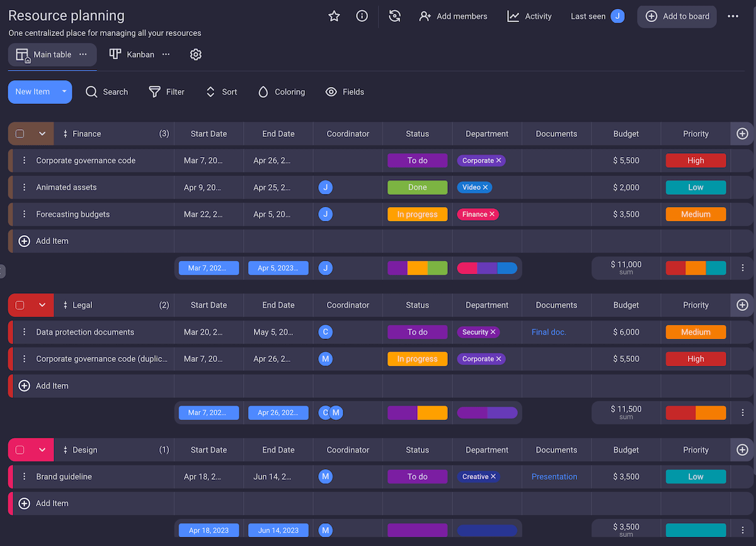Open the New Item dropdown arrow
Viewport: 756px width, 546px height.
click(x=64, y=92)
